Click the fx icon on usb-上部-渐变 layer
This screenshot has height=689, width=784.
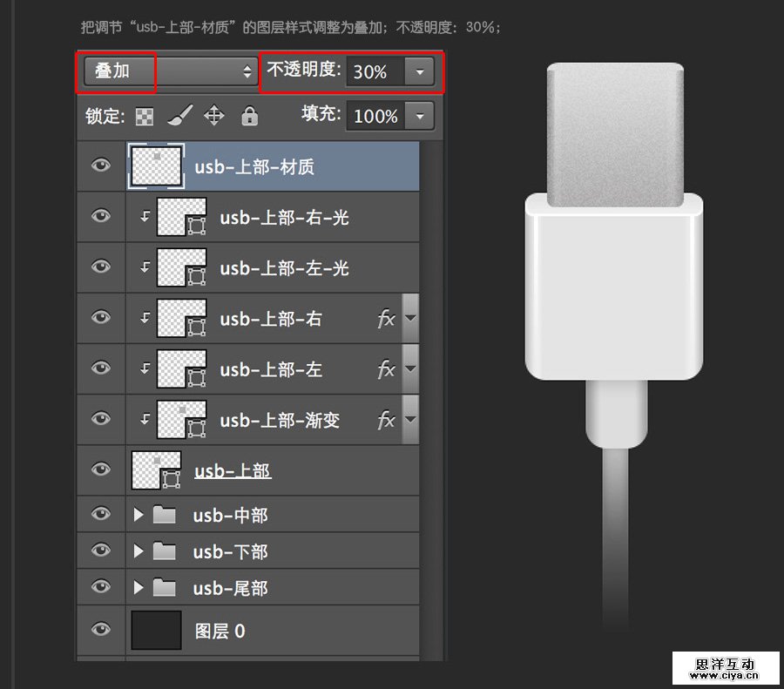pyautogui.click(x=386, y=420)
